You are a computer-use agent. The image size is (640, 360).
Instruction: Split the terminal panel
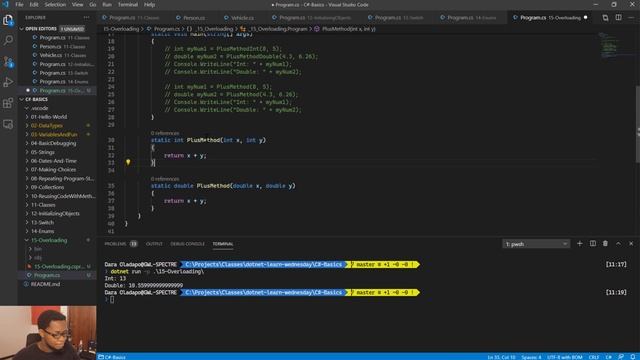point(593,244)
